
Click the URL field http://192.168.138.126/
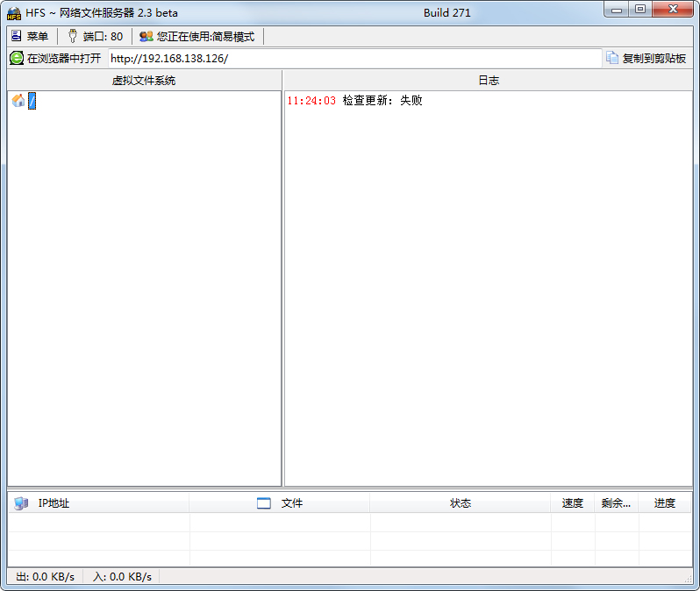[355, 59]
